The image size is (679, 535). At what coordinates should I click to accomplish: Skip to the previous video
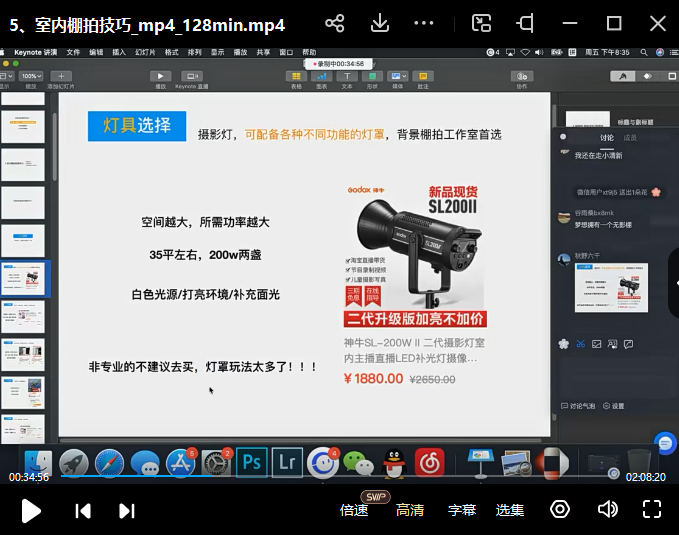(x=83, y=510)
